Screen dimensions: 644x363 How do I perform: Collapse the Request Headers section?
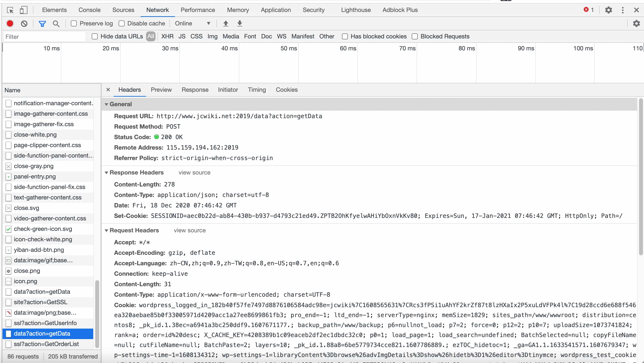(x=106, y=230)
